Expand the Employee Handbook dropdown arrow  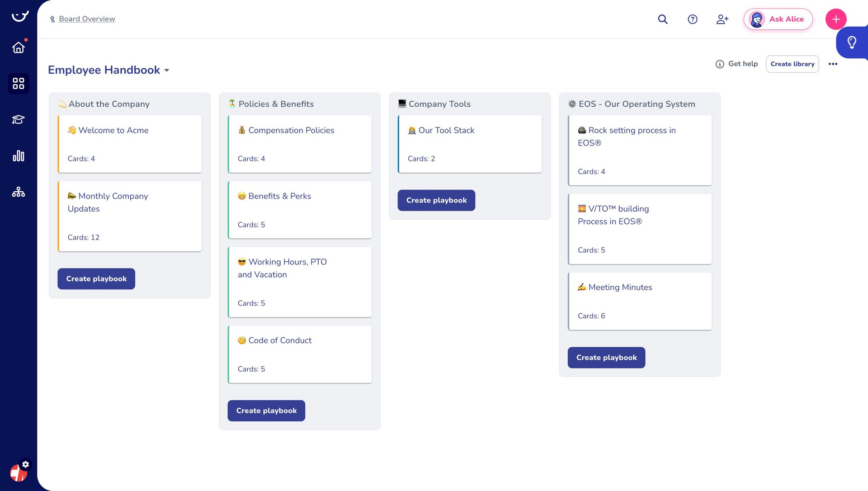pos(167,71)
